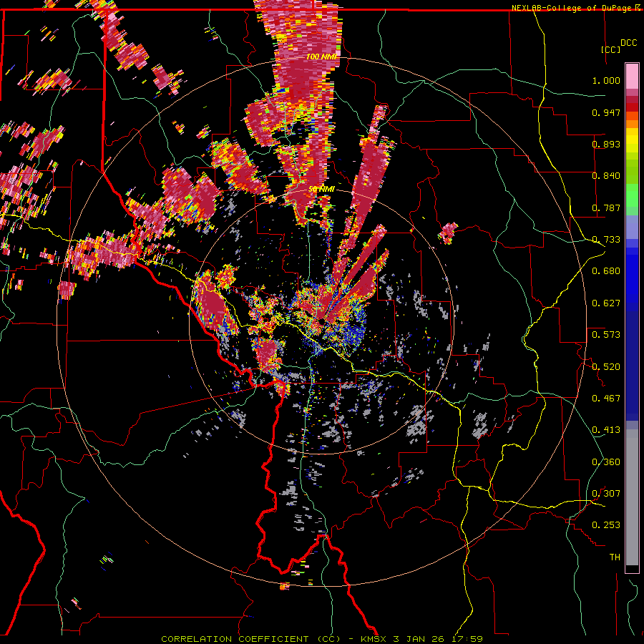Click the 0.733 legend value
The height and width of the screenshot is (644, 644).
(606, 240)
